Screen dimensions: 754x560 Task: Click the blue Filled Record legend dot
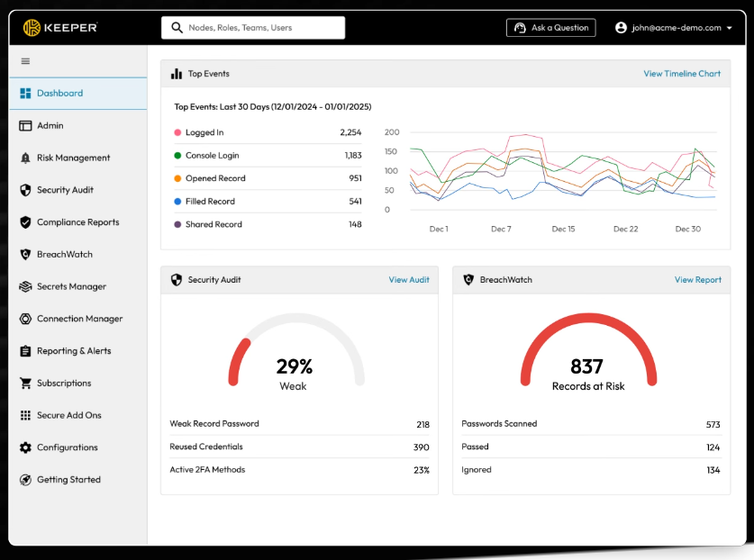tap(177, 202)
